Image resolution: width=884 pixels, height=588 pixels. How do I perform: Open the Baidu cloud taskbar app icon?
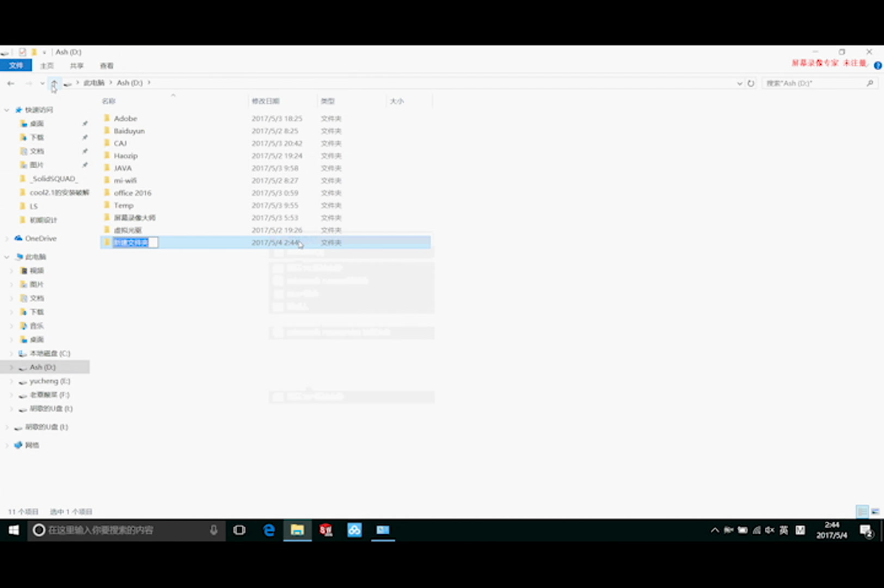[354, 530]
